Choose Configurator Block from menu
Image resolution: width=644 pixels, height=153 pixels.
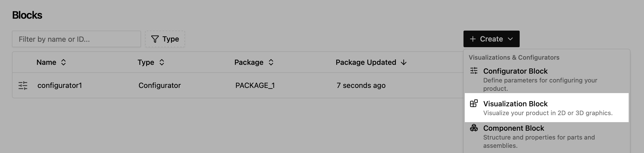pos(546,79)
